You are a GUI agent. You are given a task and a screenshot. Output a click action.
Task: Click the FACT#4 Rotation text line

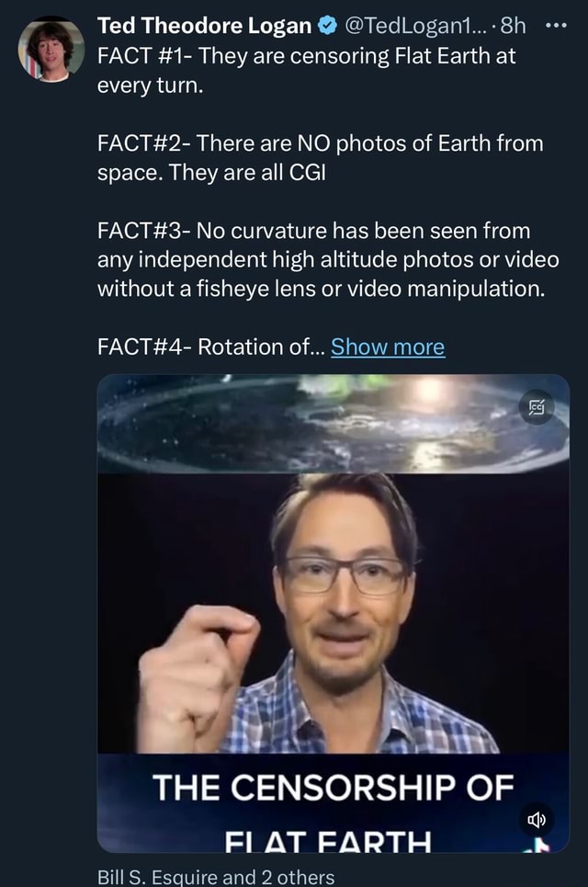tap(211, 347)
